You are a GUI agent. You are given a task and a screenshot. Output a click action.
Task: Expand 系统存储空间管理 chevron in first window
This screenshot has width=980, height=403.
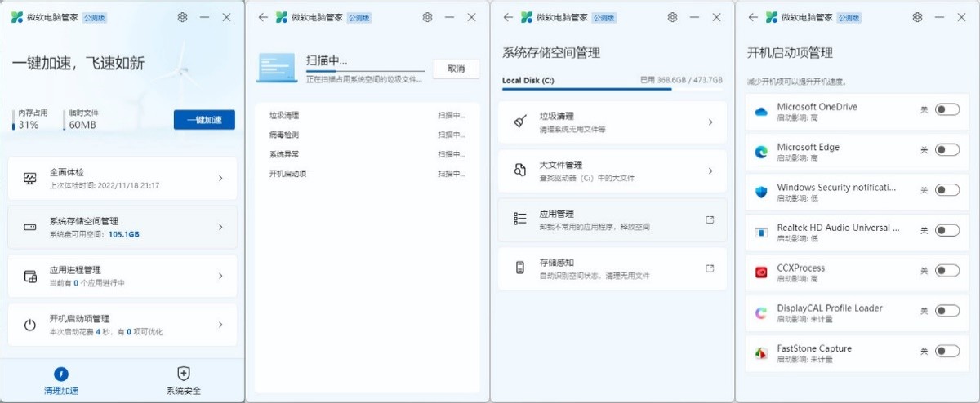[x=220, y=228]
